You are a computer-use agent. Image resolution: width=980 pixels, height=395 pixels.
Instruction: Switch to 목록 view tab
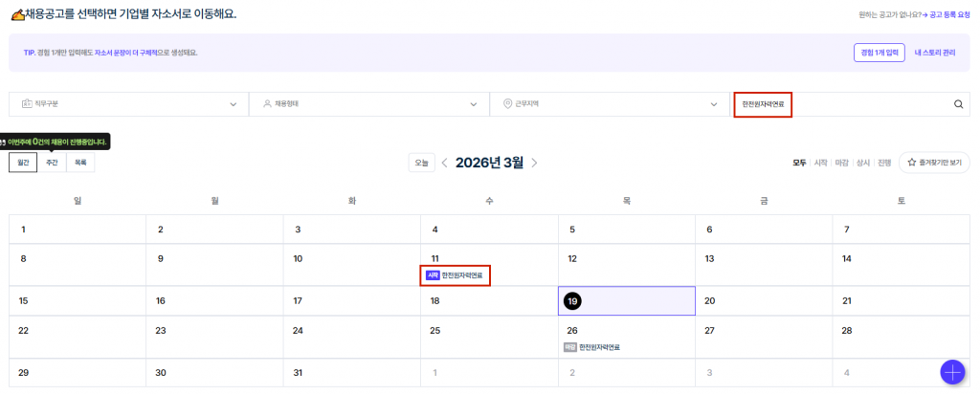[80, 164]
